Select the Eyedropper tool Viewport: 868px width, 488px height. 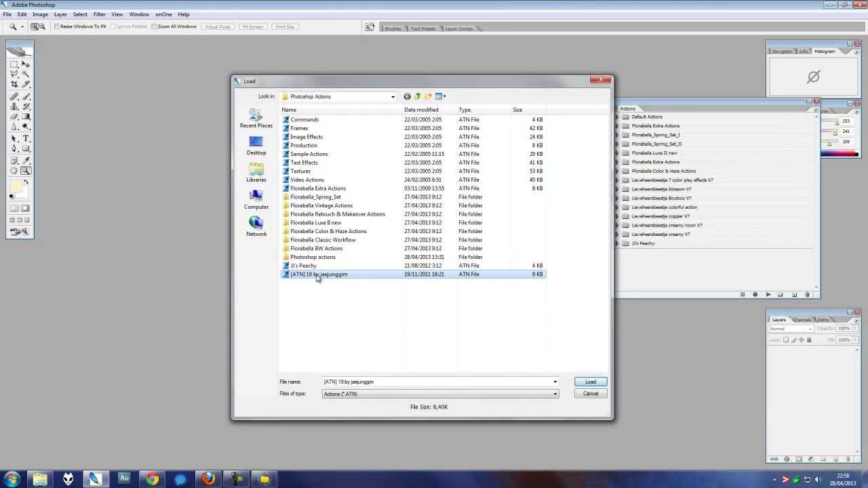(x=26, y=161)
